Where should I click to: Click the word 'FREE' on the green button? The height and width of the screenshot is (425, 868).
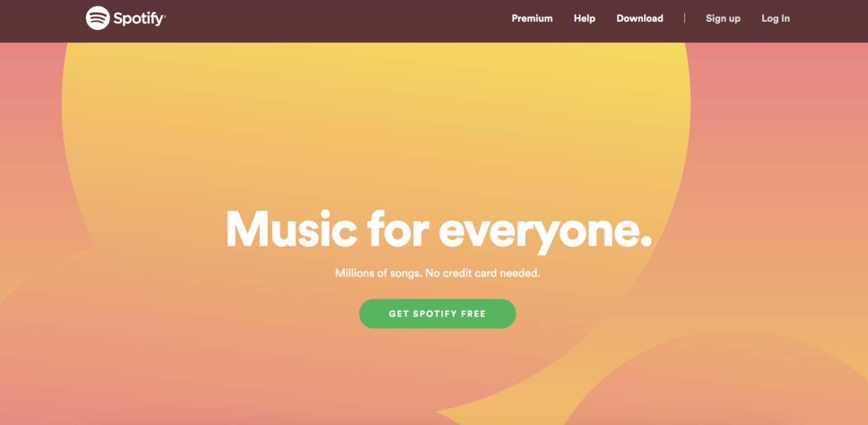pyautogui.click(x=473, y=314)
